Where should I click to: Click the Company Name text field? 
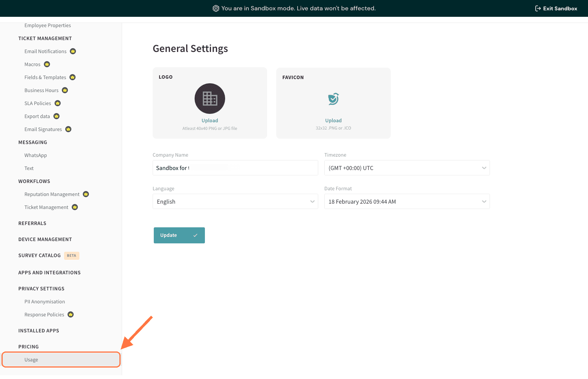[x=235, y=168]
